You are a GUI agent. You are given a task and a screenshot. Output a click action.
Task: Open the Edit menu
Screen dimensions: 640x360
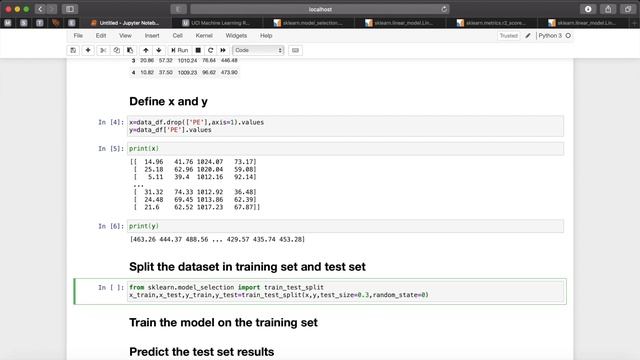101,36
